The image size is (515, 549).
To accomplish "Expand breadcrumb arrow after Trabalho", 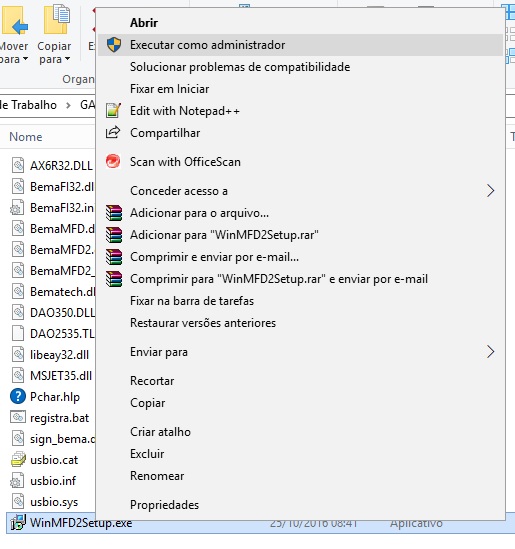I will [x=68, y=105].
